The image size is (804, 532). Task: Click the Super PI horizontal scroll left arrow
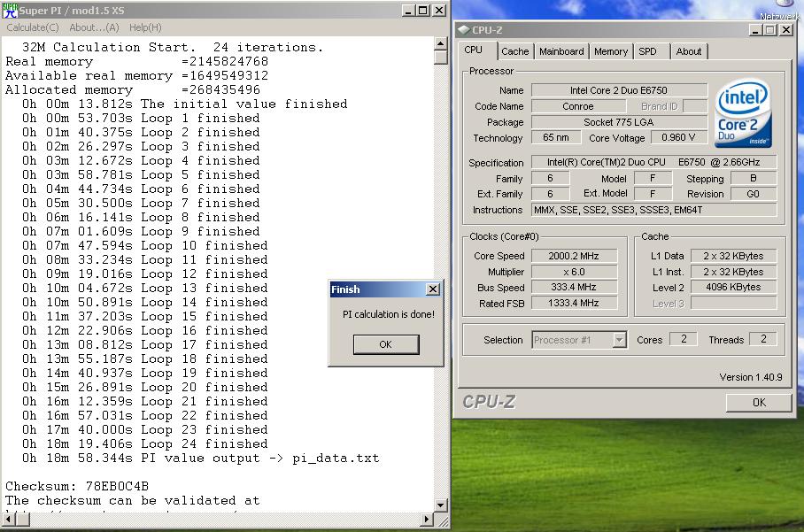coord(9,520)
